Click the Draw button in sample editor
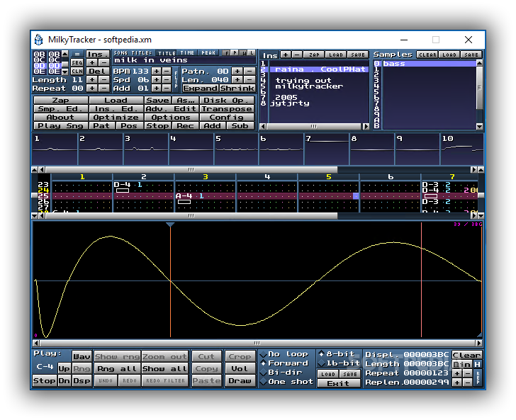The height and width of the screenshot is (420, 516). click(240, 381)
